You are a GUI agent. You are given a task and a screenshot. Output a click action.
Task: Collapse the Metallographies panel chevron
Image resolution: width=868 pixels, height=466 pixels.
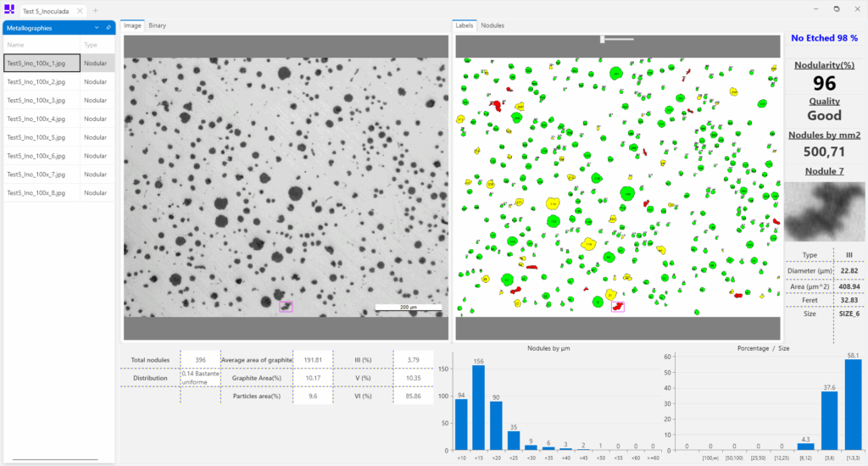(x=97, y=28)
